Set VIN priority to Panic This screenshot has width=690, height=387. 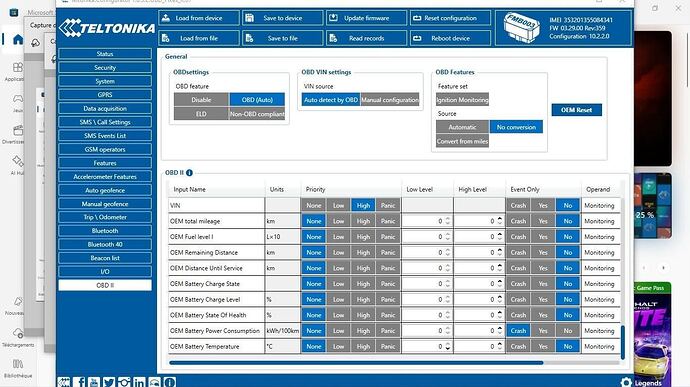coord(388,206)
